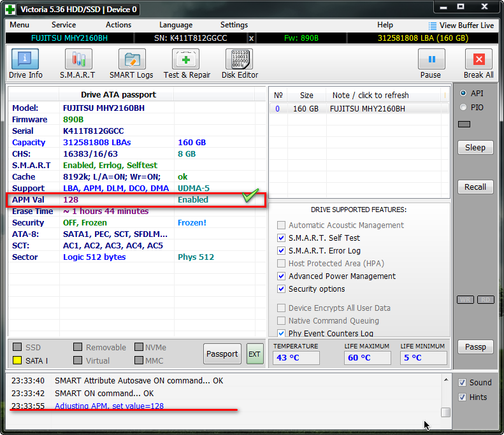
Task: Open the S.M.A.R.T tab icon
Action: [x=78, y=59]
